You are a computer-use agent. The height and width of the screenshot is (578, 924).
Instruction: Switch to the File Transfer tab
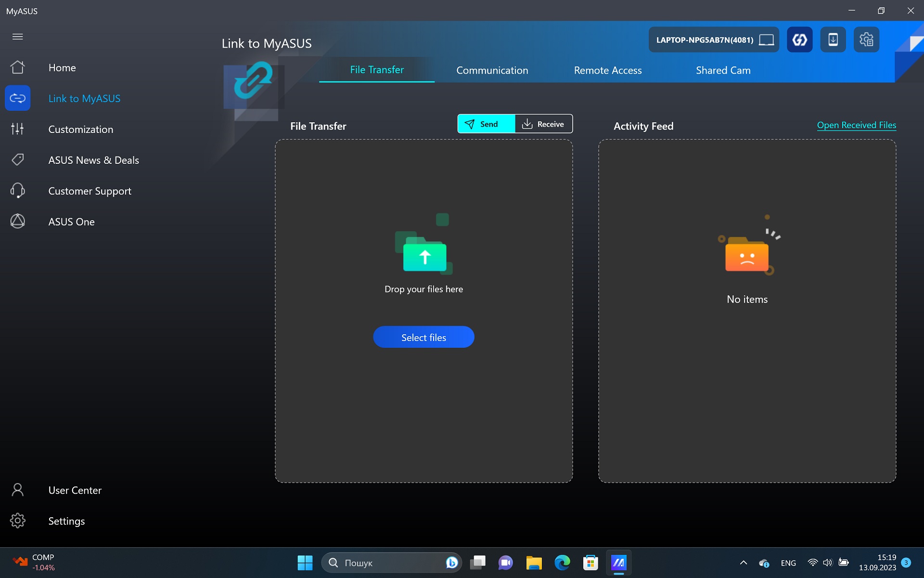point(377,70)
